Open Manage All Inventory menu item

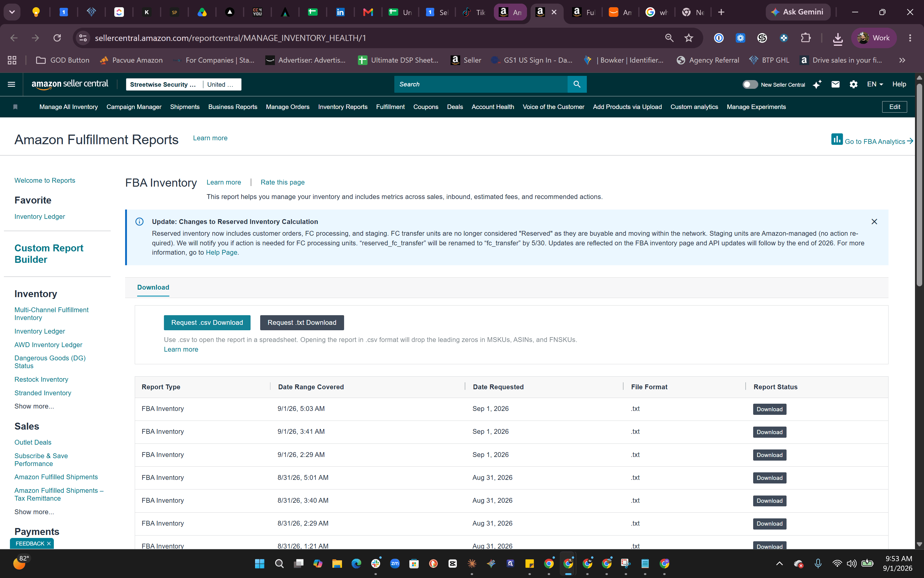(x=68, y=107)
